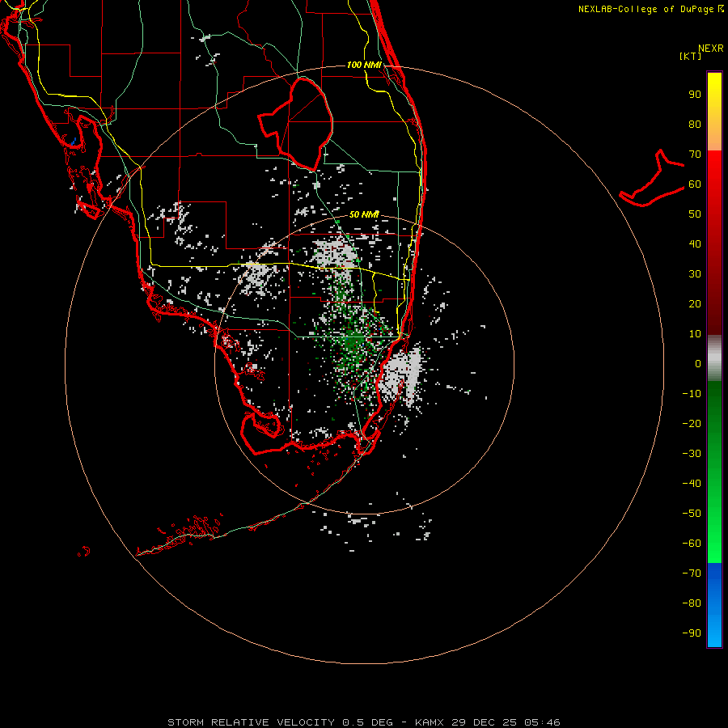Click the 100 NMI range ring label
This screenshot has height=728, width=728.
tap(364, 65)
